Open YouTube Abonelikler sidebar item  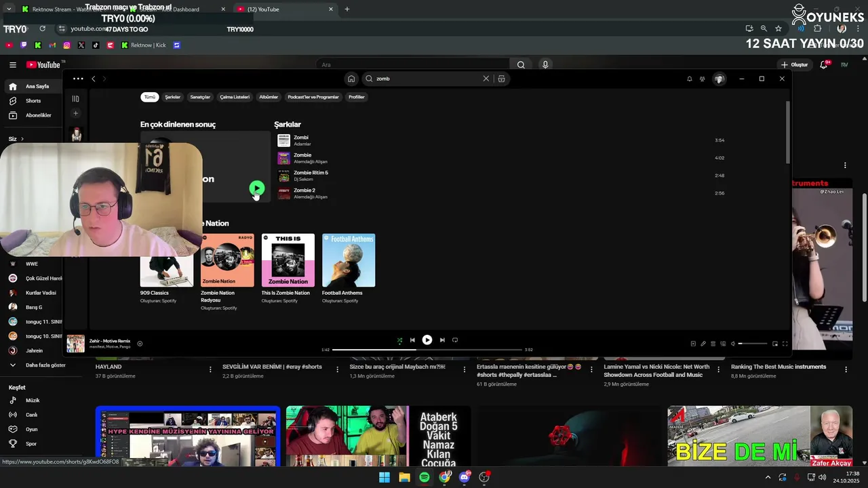[33, 115]
